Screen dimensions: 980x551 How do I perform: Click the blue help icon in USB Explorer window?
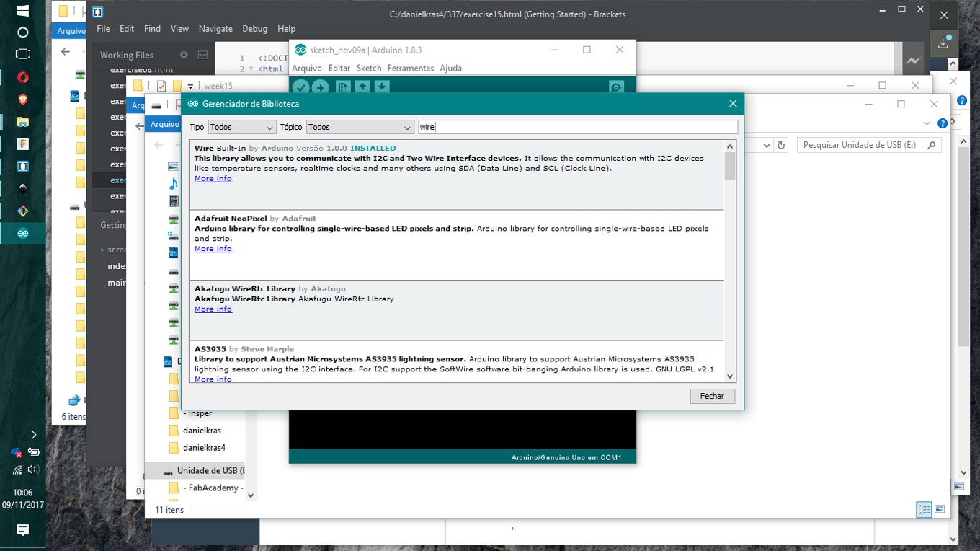click(943, 123)
